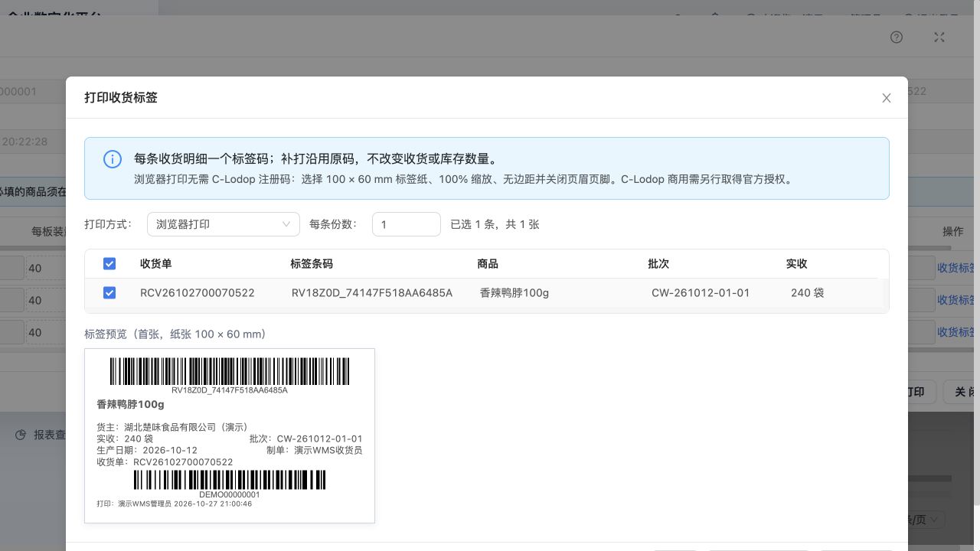
Task: Click the fullscreen toggle icon in the background page
Action: click(x=939, y=37)
